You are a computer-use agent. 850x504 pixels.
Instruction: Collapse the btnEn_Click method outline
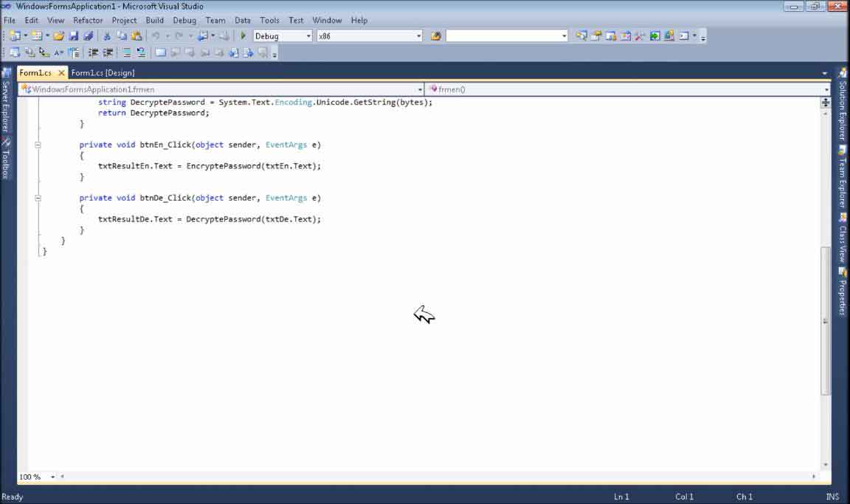pyautogui.click(x=38, y=145)
